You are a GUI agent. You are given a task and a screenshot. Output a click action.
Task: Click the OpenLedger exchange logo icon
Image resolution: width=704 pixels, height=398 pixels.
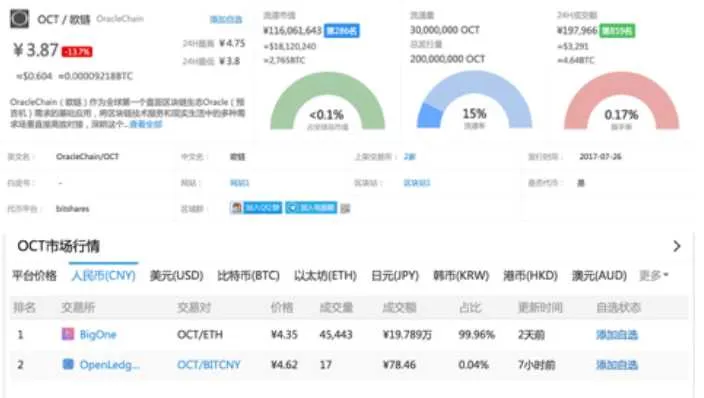[x=68, y=364]
